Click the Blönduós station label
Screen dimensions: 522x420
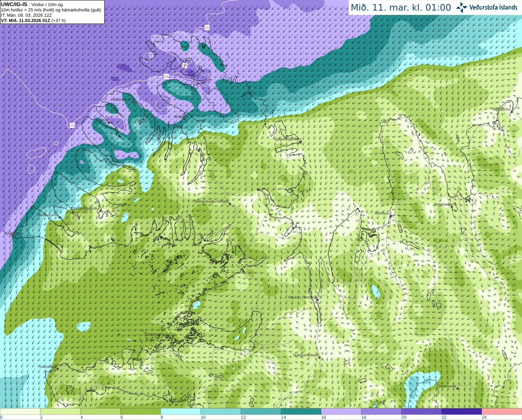click(383, 213)
